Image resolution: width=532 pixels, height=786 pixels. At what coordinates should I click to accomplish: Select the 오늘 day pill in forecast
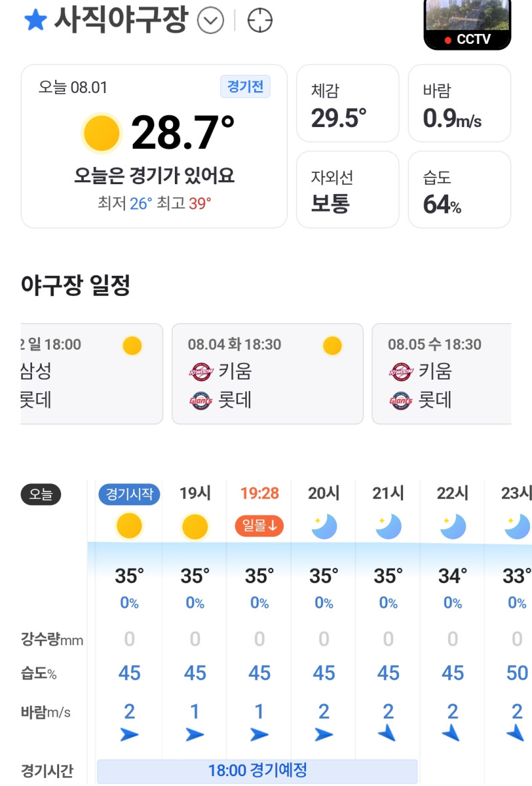coord(41,494)
